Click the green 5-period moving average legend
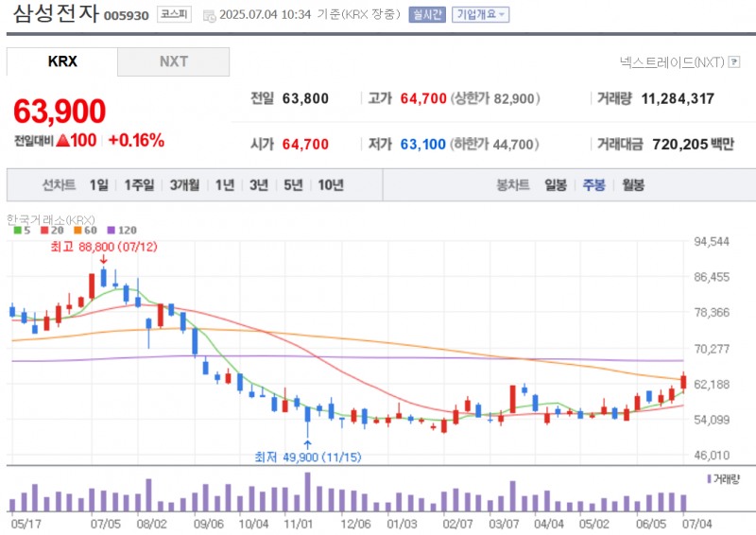The image size is (756, 535). pyautogui.click(x=18, y=230)
